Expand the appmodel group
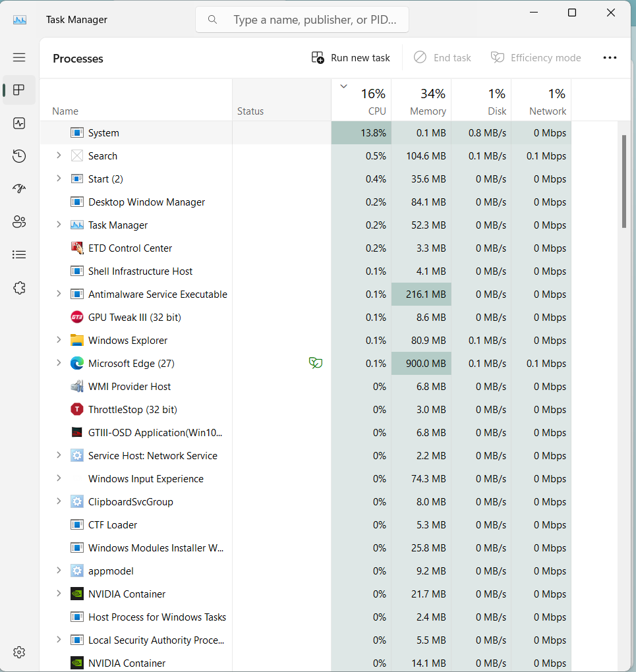The width and height of the screenshot is (636, 672). (59, 571)
